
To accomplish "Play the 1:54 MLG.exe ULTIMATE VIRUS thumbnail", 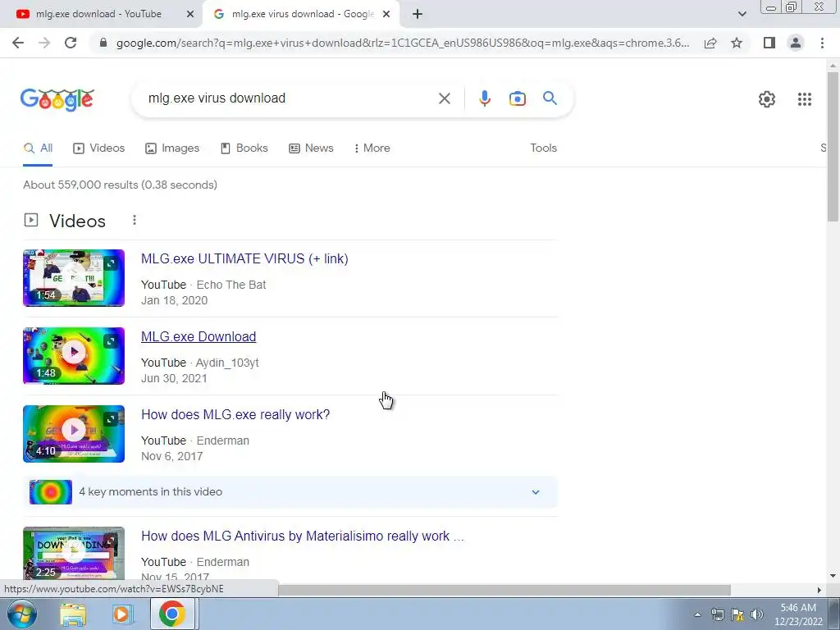I will (x=73, y=278).
